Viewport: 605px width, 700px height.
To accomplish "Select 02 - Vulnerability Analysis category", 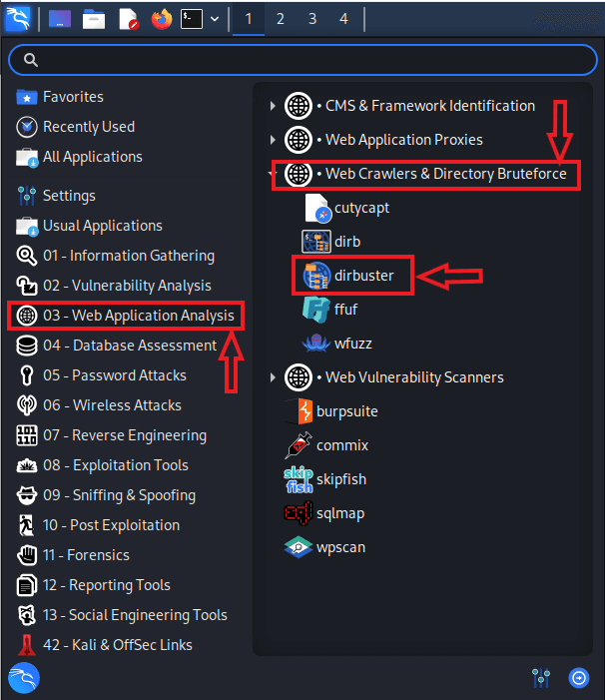I will pyautogui.click(x=114, y=286).
